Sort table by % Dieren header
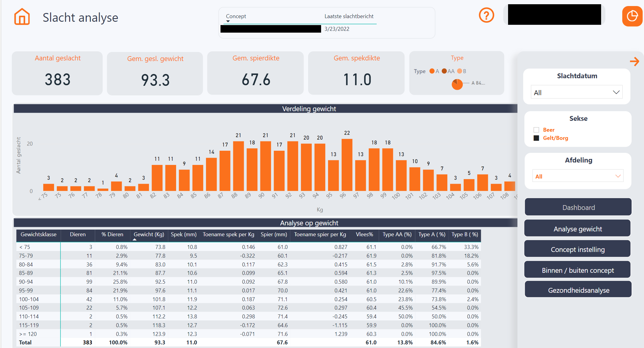Viewport: 644px width, 348px height. click(x=112, y=234)
